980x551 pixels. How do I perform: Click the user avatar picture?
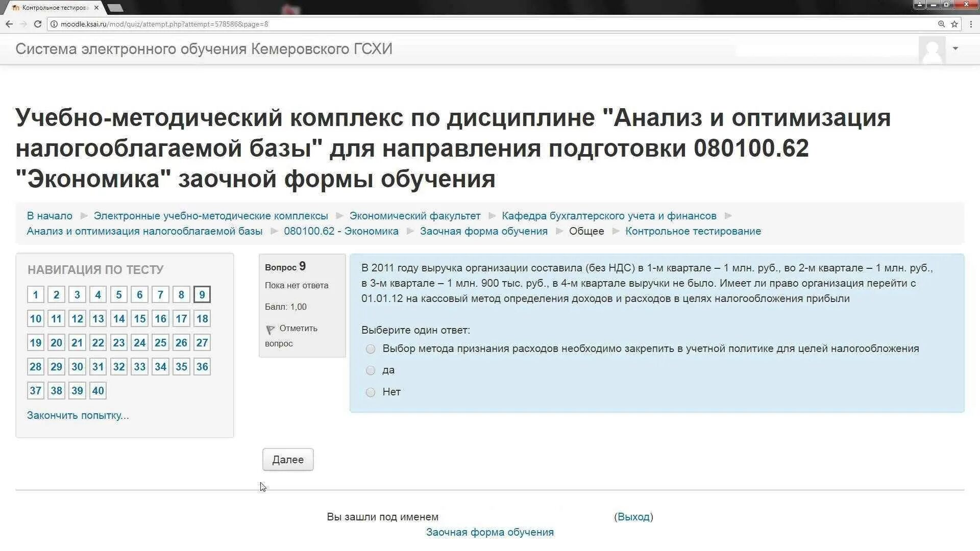(932, 49)
